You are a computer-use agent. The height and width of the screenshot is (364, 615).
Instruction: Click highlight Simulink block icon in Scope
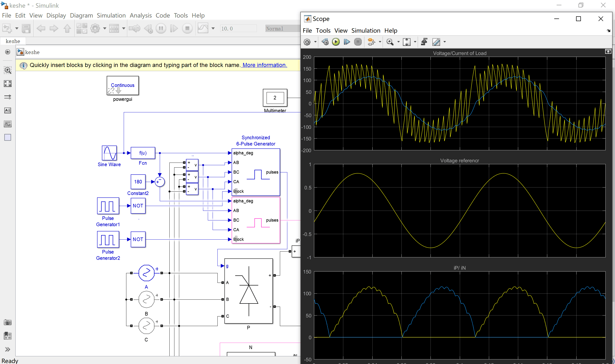tap(371, 42)
